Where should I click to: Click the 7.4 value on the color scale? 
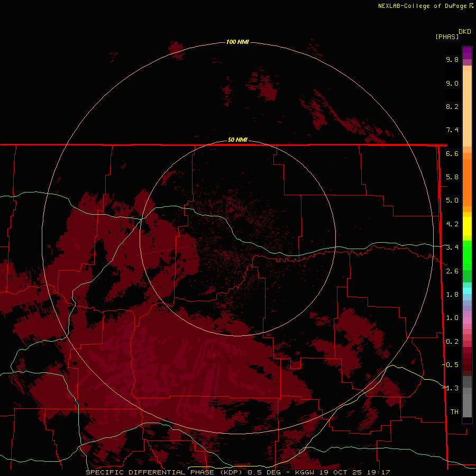coord(452,130)
